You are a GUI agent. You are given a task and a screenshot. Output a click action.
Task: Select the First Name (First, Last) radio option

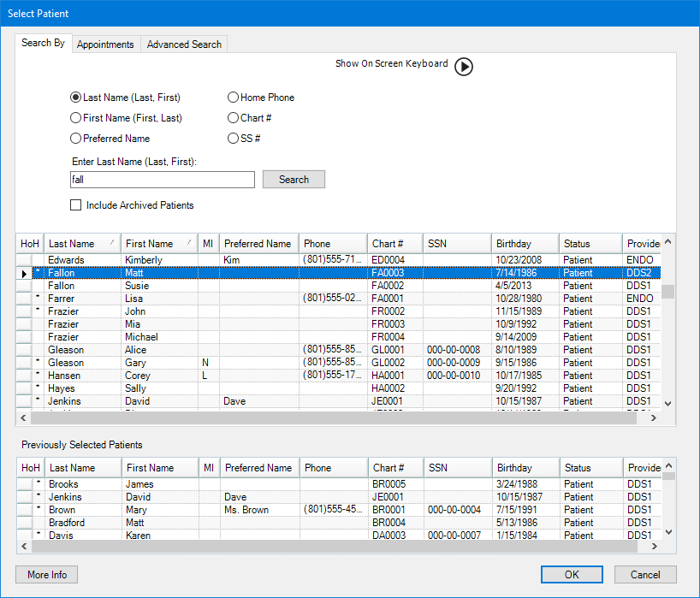76,118
